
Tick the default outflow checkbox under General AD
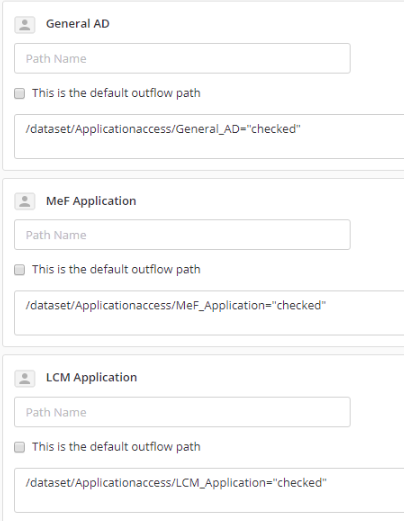click(x=19, y=93)
